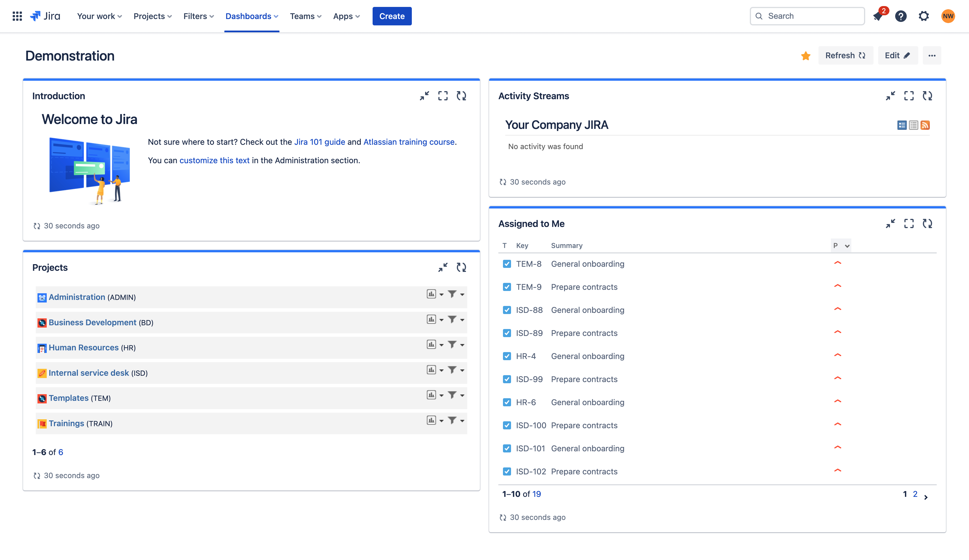Screen dimensions: 969x560
Task: Switch Activity Streams to full view icon
Action: pyautogui.click(x=902, y=125)
